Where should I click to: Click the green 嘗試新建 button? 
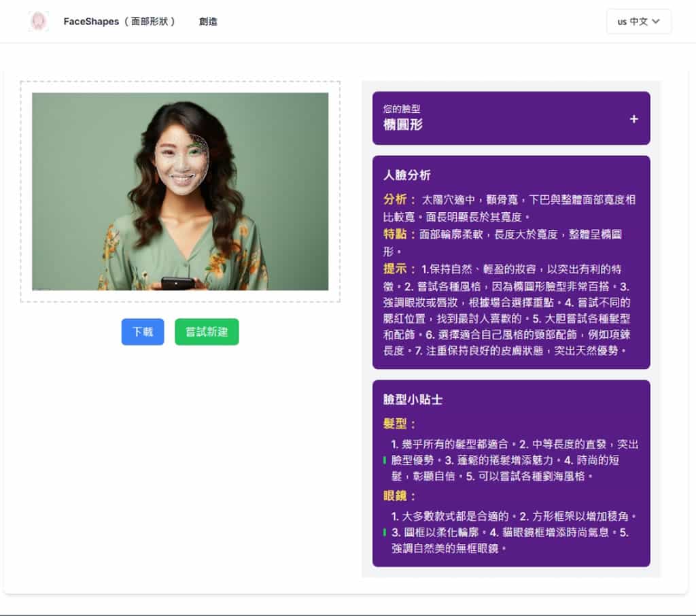coord(207,331)
